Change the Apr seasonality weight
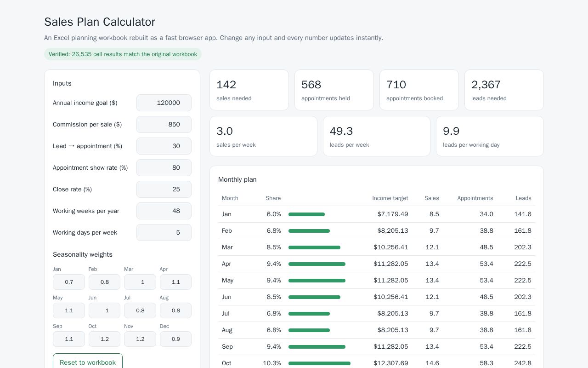The width and height of the screenshot is (588, 368). coord(175,282)
